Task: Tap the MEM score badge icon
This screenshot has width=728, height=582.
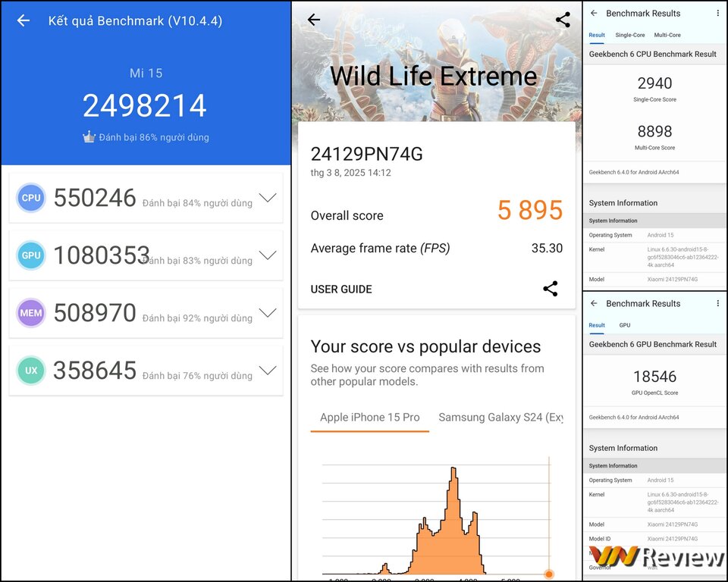Action: [x=31, y=313]
